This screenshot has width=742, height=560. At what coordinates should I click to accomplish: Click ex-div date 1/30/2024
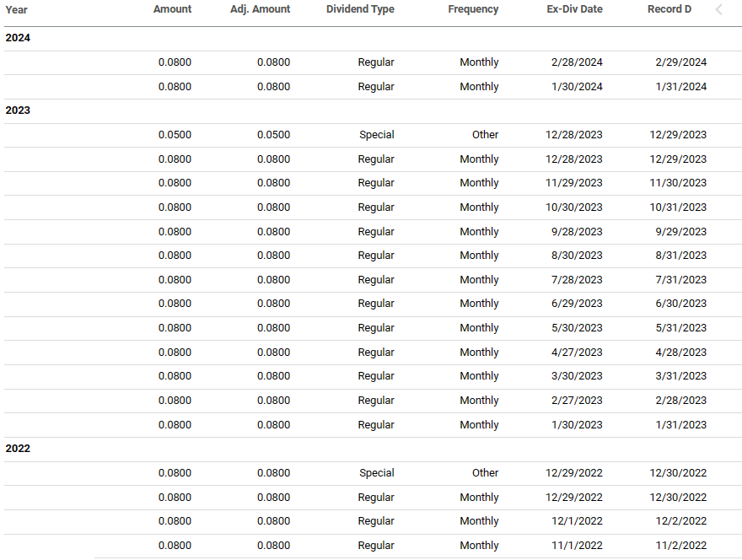tap(577, 87)
